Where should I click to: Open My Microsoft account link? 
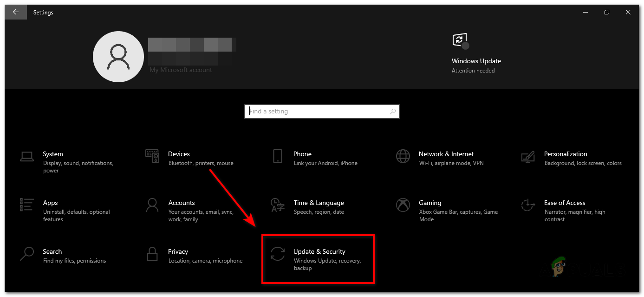coord(180,69)
